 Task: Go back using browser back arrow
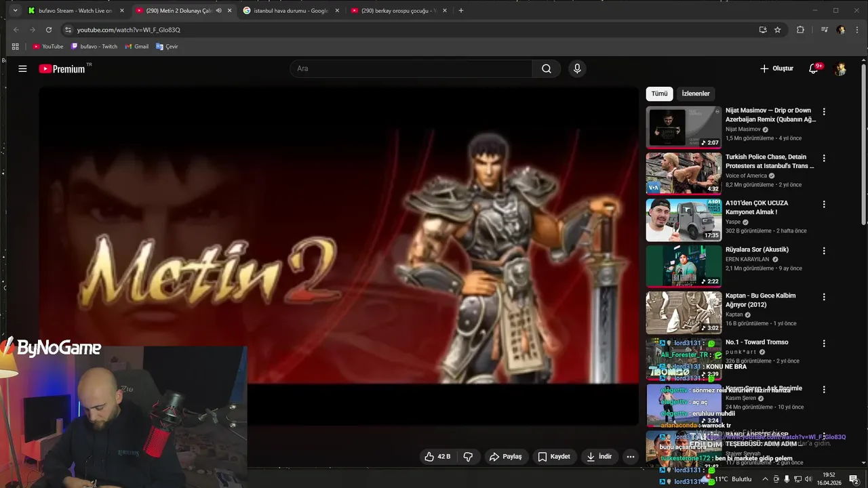pos(16,30)
